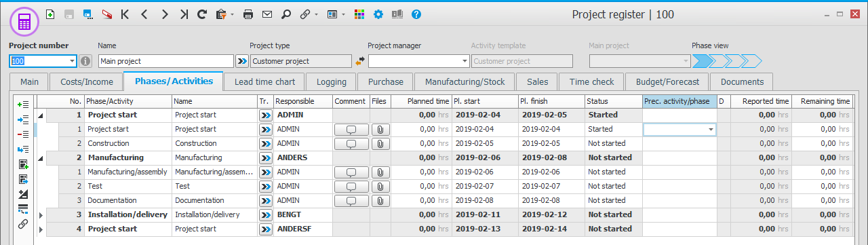Click the red minus remove-row sidebar icon
The image size is (868, 245).
(23, 134)
